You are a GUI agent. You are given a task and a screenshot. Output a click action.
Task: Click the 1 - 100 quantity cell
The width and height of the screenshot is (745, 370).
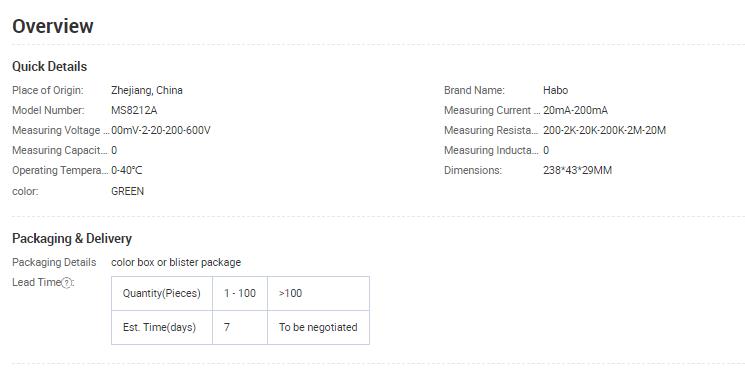[240, 294]
